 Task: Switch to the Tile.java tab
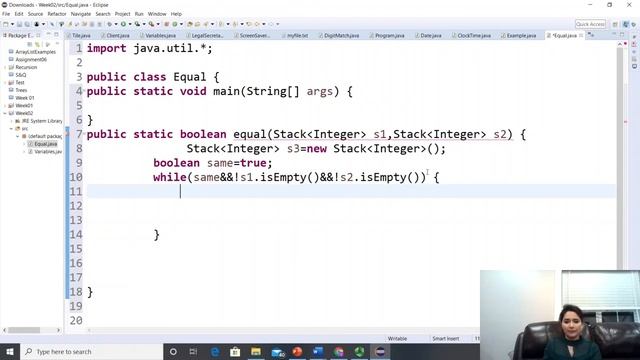point(79,36)
